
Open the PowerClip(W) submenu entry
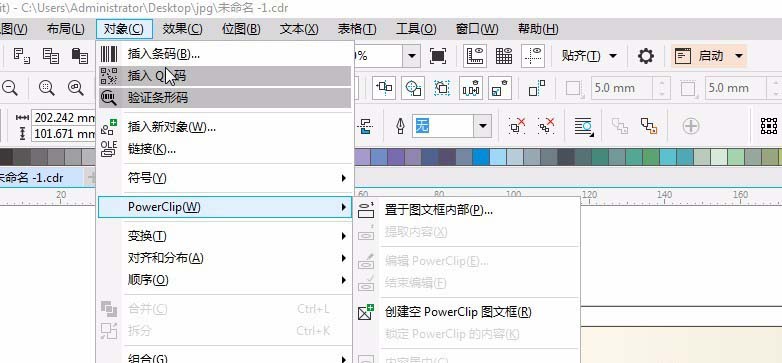(224, 207)
